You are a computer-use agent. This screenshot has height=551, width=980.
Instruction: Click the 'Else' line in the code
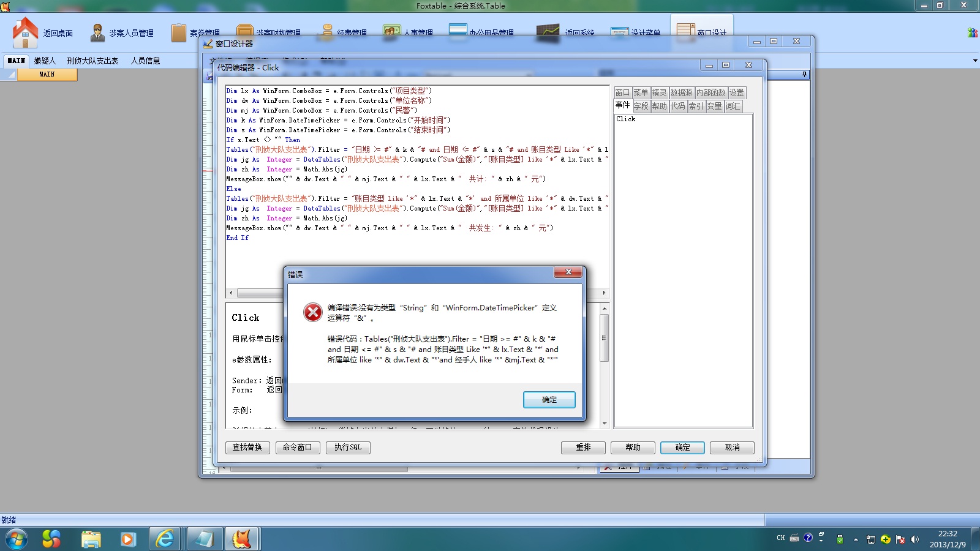click(234, 189)
